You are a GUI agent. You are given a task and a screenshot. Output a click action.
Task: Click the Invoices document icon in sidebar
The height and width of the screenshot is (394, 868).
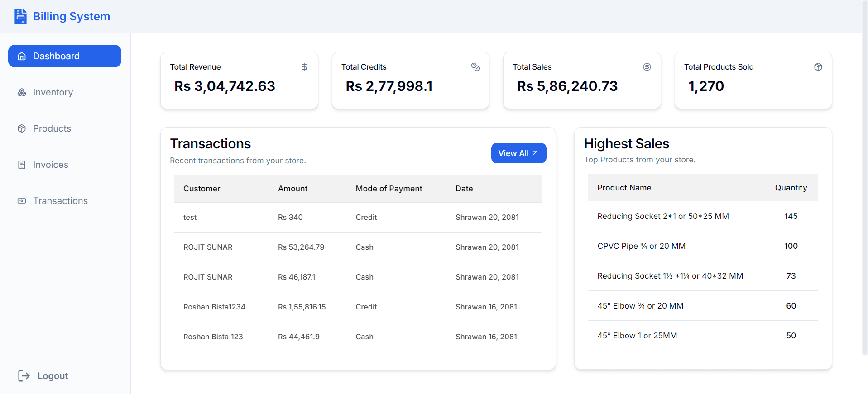(x=22, y=165)
